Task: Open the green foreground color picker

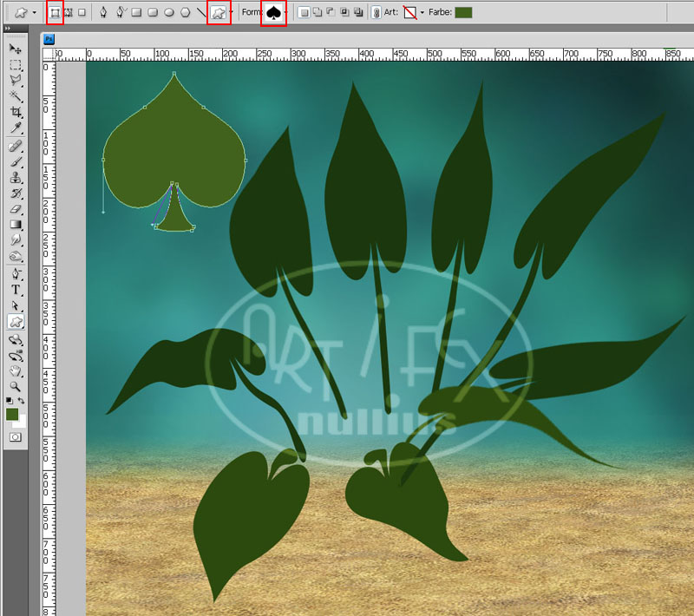Action: point(12,414)
